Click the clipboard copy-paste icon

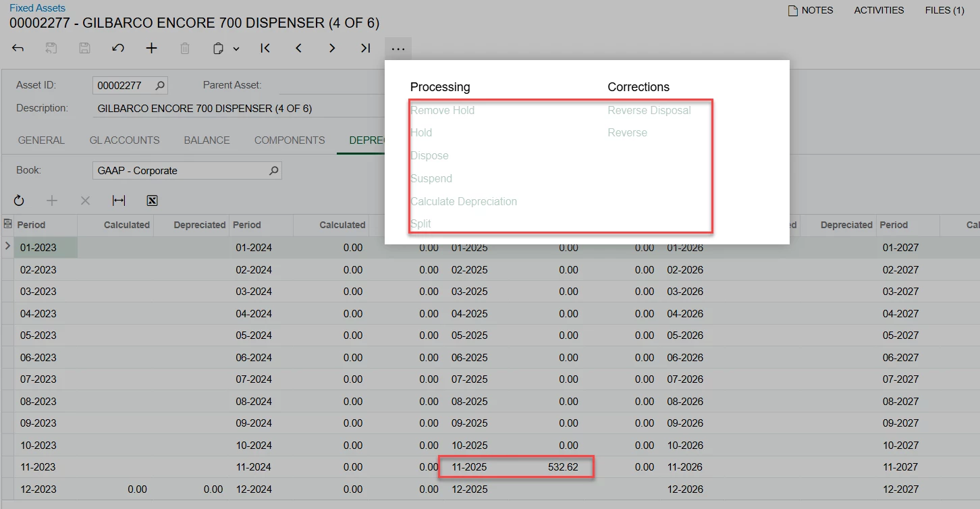click(x=218, y=49)
